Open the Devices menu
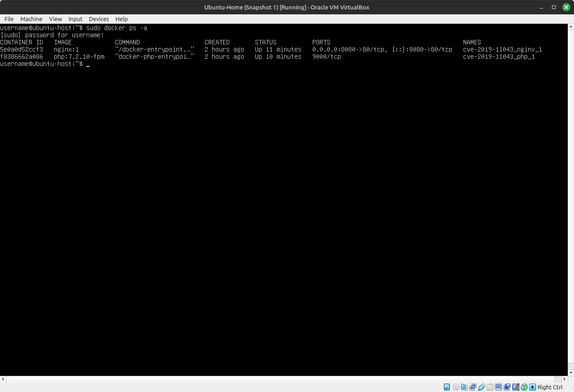The height and width of the screenshot is (392, 574). coord(99,19)
